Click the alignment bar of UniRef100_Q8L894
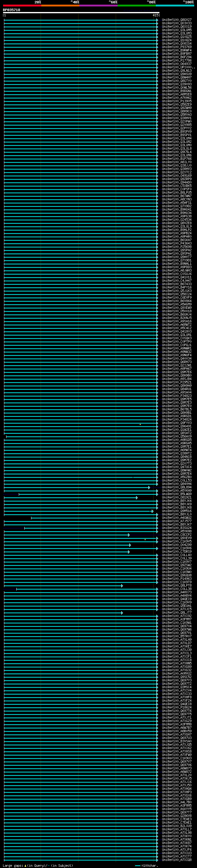Viewport: 197px width, 868px height. click(x=77, y=487)
